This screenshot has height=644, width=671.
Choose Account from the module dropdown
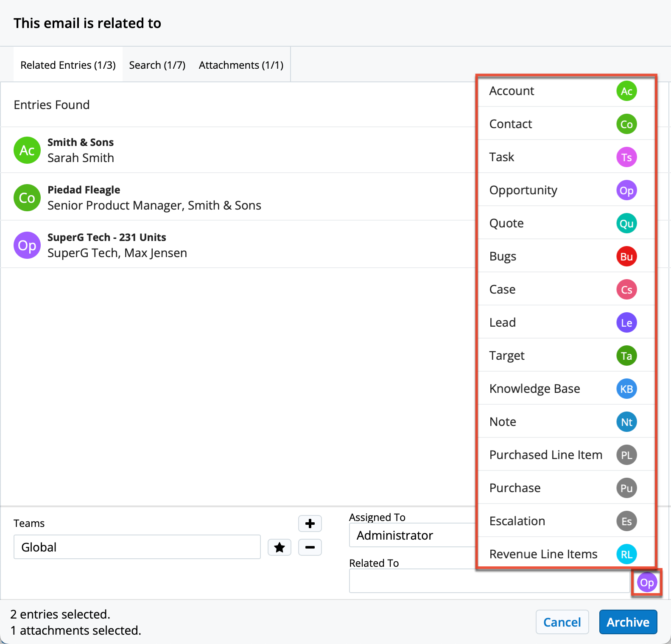[566, 91]
